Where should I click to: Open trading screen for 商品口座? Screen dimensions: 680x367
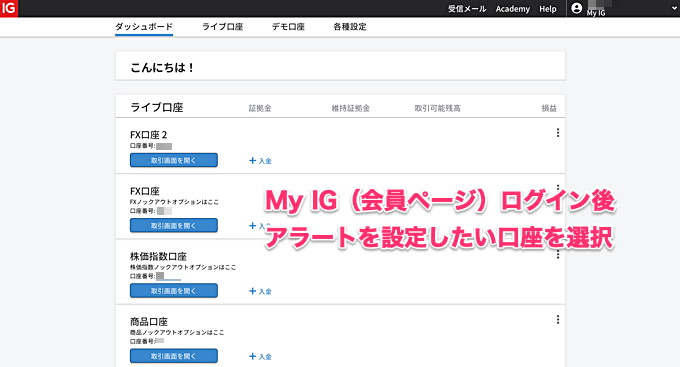tap(173, 356)
